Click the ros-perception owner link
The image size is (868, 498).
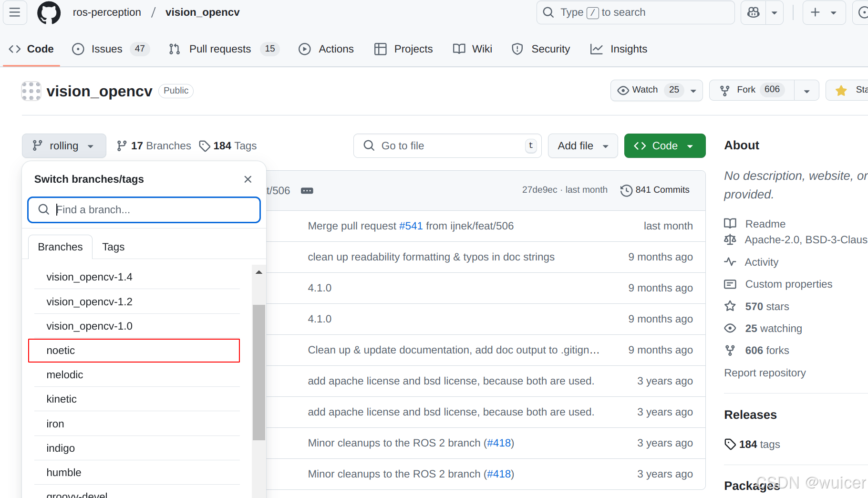(x=107, y=12)
